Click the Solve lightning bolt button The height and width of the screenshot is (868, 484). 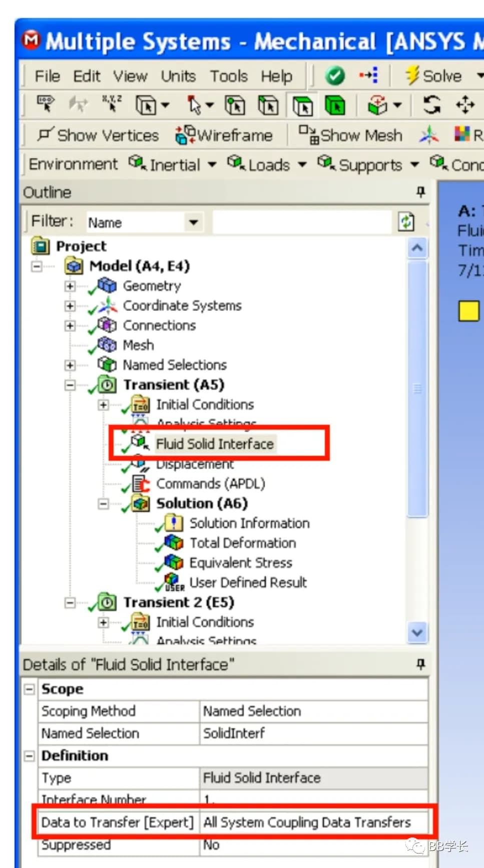click(433, 76)
